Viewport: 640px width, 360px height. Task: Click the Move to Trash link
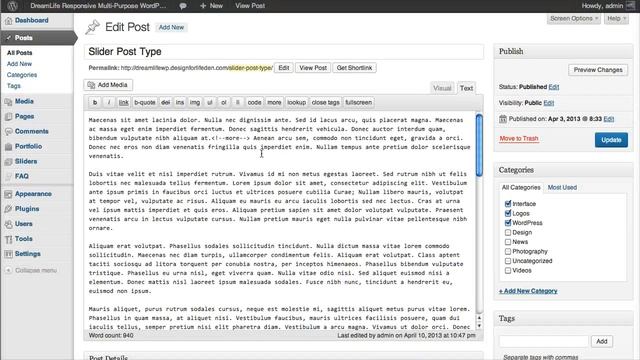519,139
